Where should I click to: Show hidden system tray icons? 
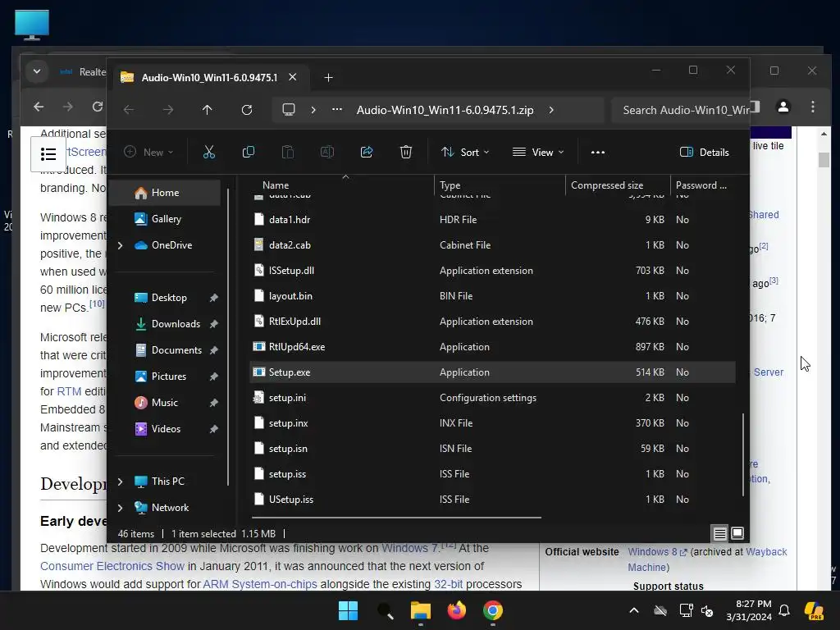pyautogui.click(x=634, y=610)
